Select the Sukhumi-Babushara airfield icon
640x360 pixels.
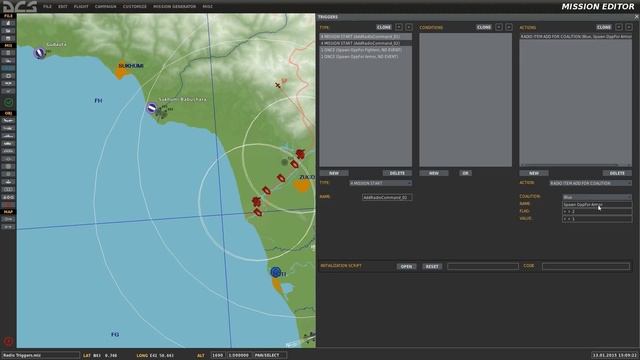(152, 107)
